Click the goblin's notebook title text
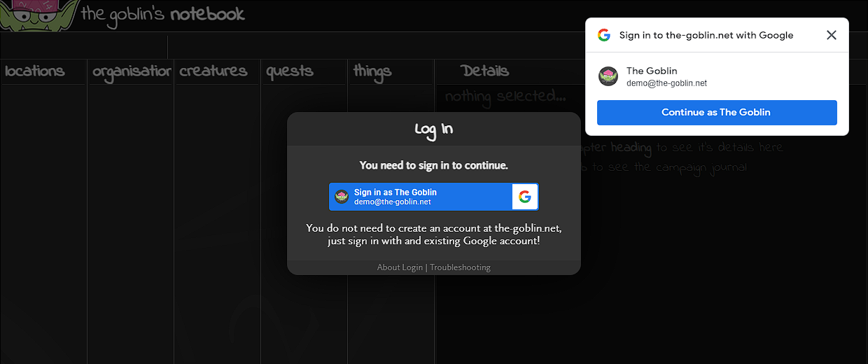This screenshot has height=364, width=868. (x=163, y=14)
